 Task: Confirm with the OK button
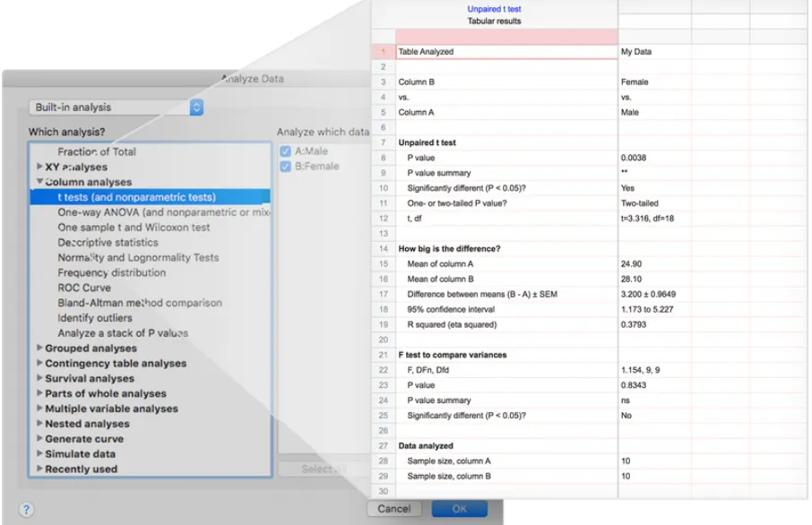459,509
